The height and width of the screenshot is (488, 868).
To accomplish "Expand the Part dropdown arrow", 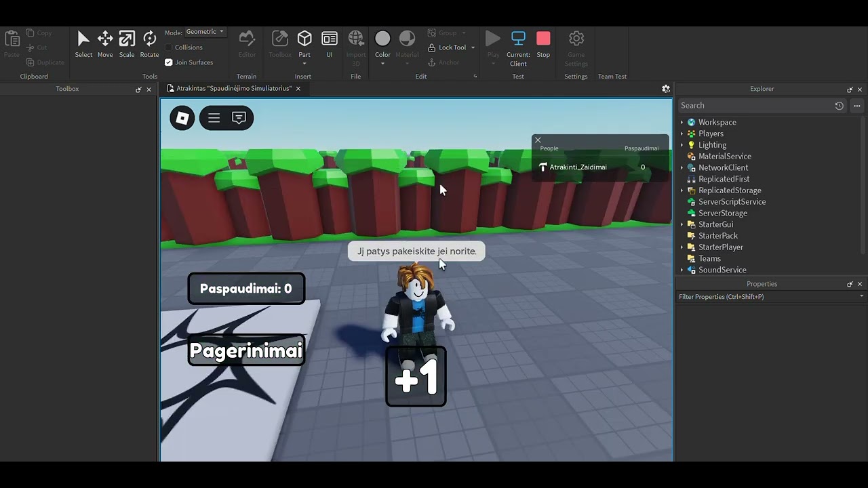I will (304, 64).
